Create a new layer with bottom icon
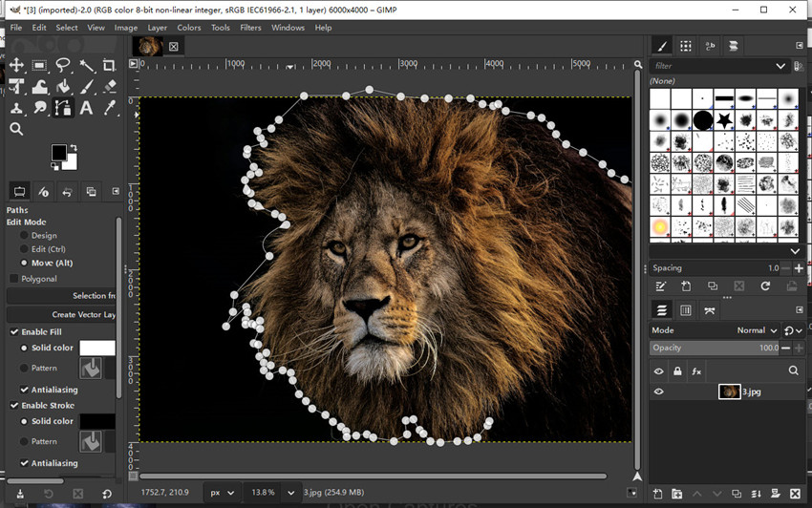This screenshot has height=508, width=812. 657,494
